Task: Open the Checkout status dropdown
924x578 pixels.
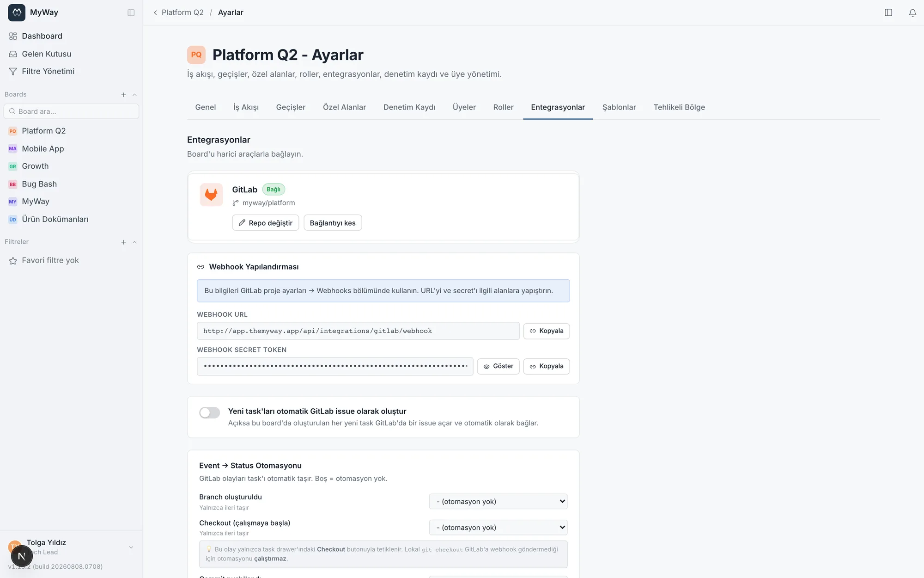Action: coord(498,528)
